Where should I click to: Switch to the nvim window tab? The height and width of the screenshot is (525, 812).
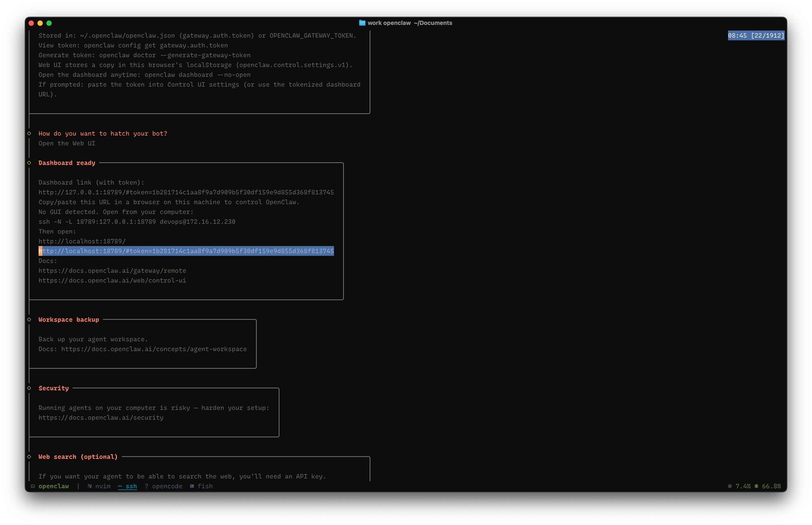(103, 486)
